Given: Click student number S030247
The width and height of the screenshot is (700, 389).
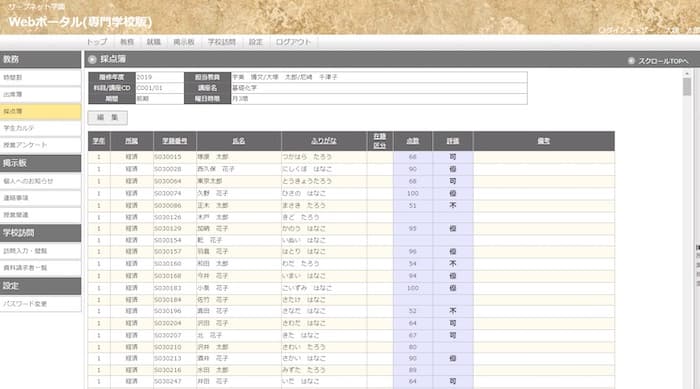Looking at the screenshot, I should pos(168,381).
